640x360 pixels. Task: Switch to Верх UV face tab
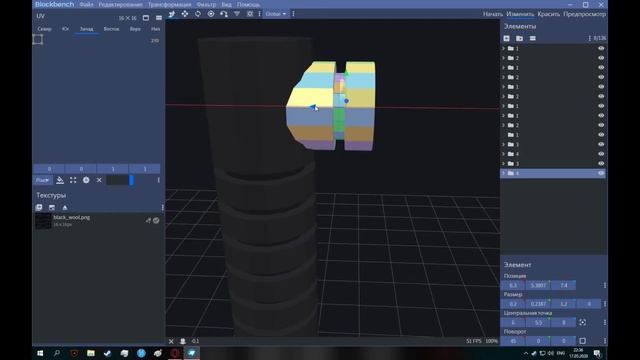135,29
